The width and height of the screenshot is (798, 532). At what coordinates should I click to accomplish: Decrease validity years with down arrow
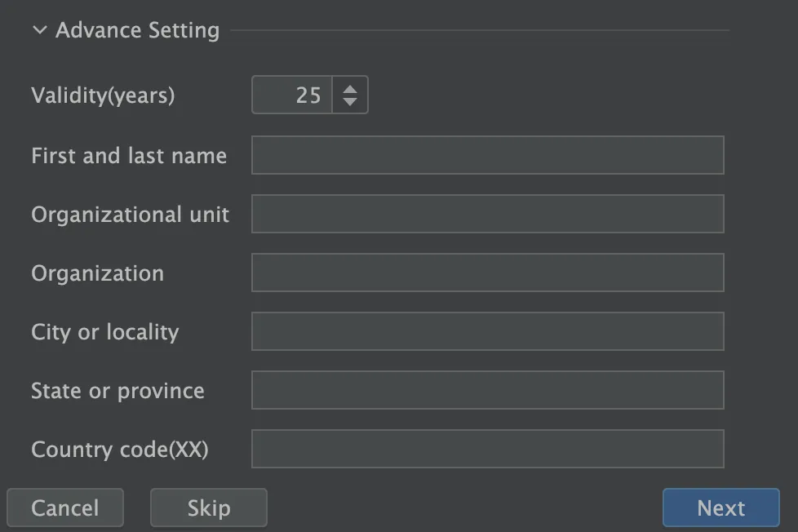[x=350, y=102]
